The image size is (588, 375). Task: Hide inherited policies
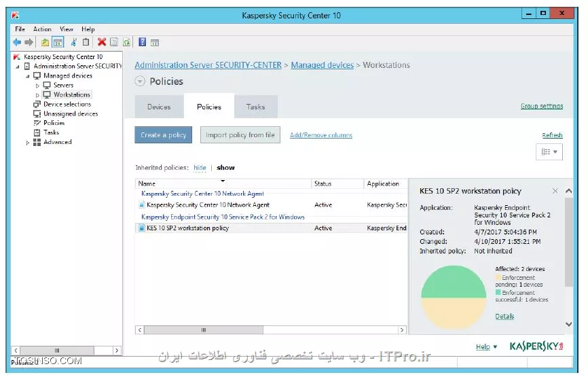coord(200,167)
